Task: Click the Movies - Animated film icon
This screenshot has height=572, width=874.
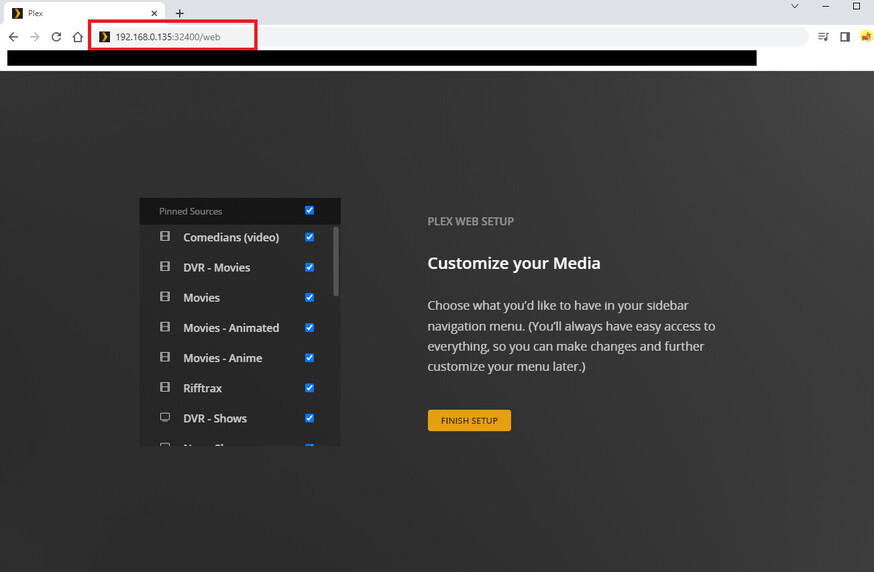Action: click(x=165, y=327)
